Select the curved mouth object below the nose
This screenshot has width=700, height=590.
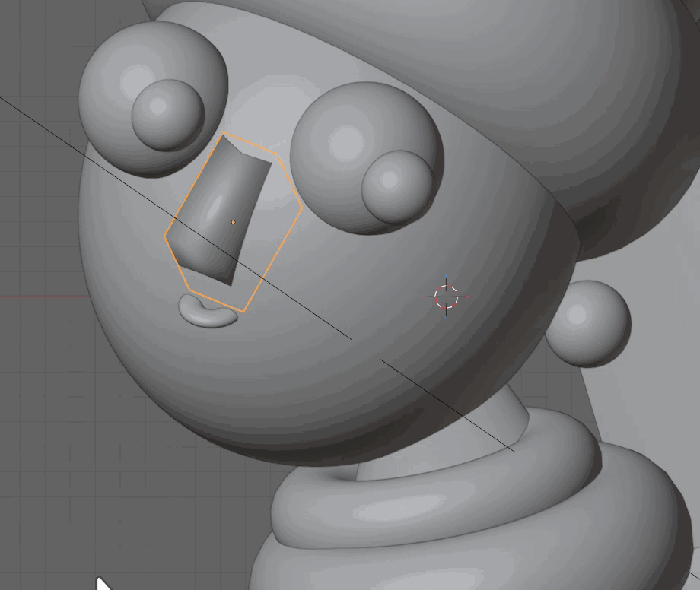point(208,311)
